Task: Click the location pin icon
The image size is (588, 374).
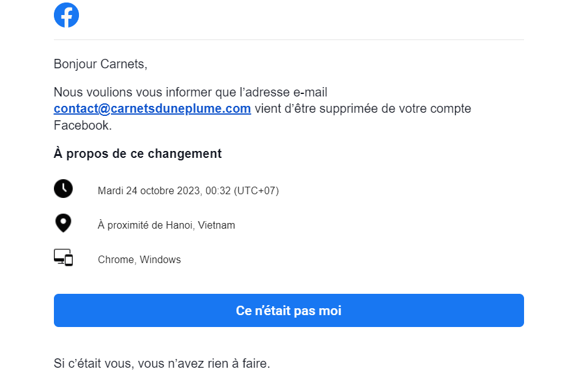Action: (x=63, y=223)
